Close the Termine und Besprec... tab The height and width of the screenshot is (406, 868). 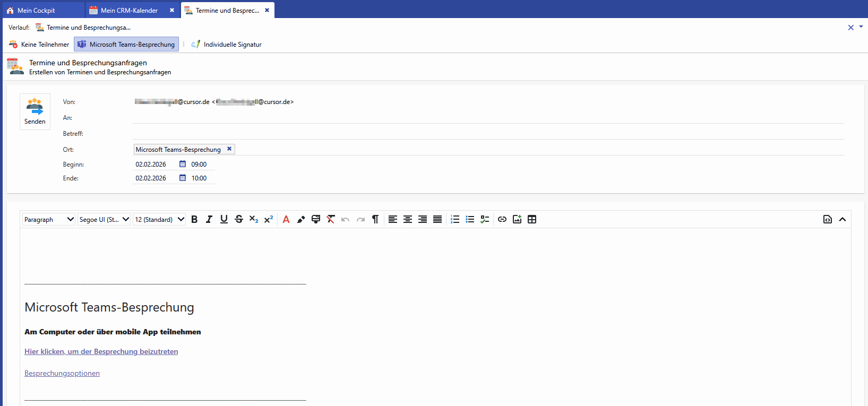267,10
